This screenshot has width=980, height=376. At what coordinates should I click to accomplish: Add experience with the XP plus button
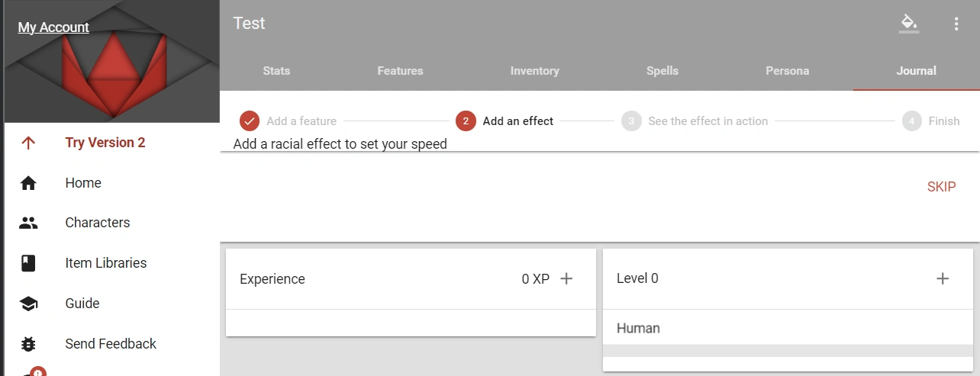[566, 279]
